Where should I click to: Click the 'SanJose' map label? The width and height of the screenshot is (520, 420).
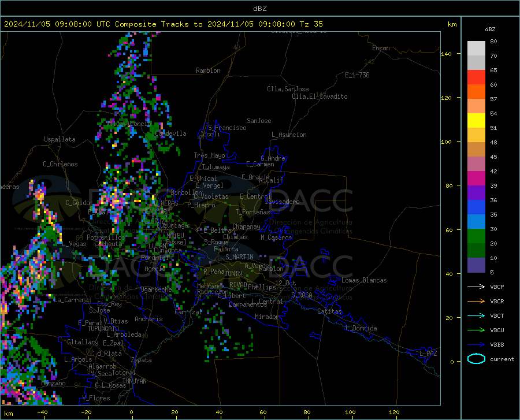tap(259, 121)
